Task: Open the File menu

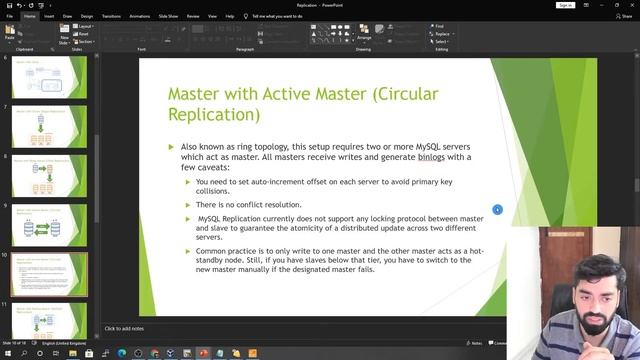Action: (9, 16)
